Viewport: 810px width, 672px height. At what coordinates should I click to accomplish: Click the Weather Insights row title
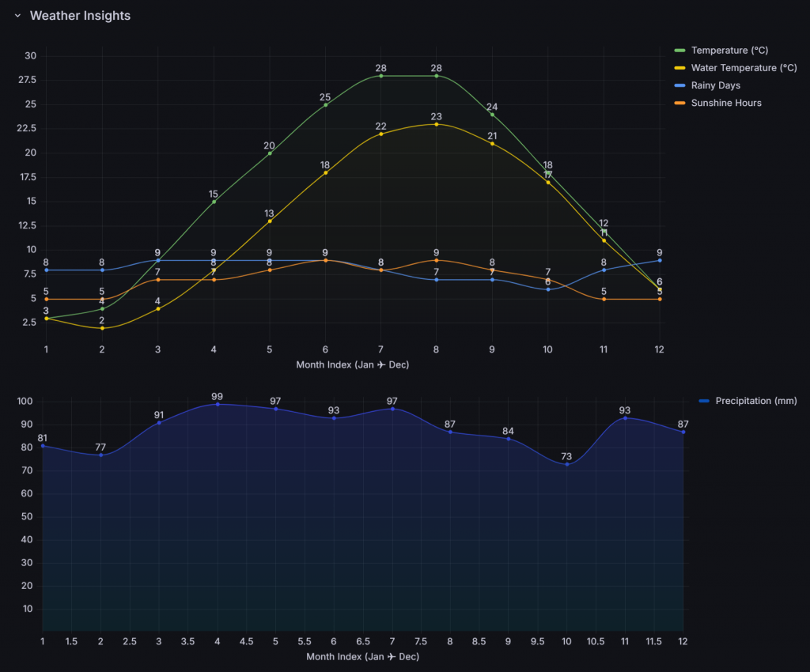coord(80,16)
